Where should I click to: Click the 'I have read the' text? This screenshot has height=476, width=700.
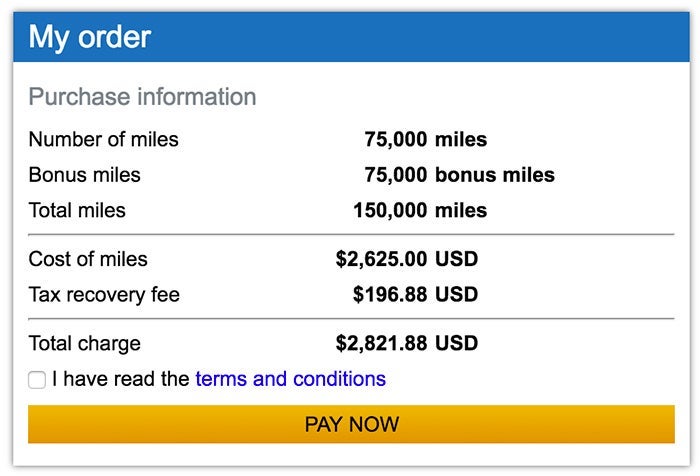(x=121, y=379)
